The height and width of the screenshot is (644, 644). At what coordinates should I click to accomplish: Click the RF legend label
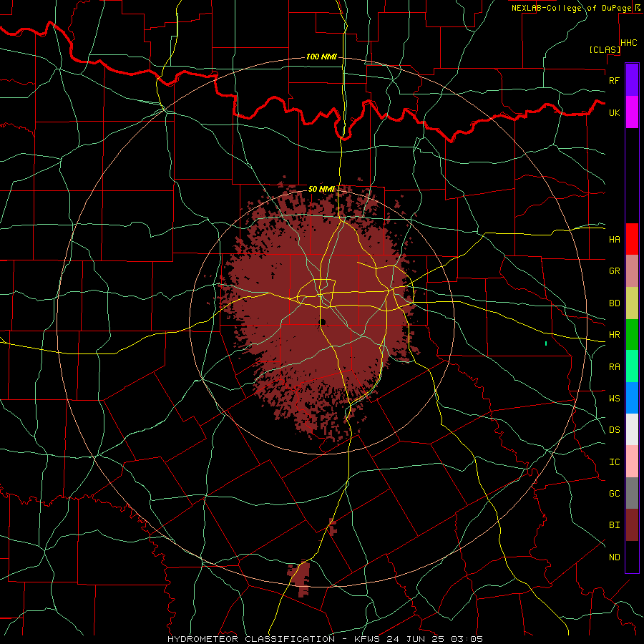pos(614,80)
